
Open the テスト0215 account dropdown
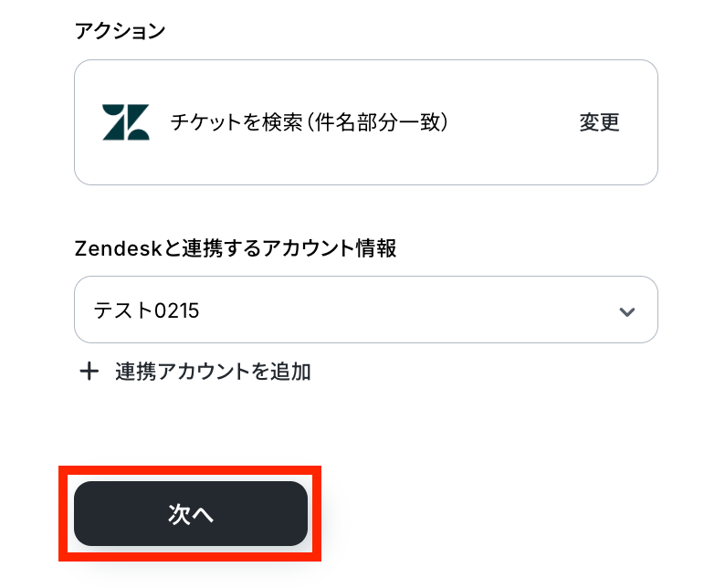(365, 310)
